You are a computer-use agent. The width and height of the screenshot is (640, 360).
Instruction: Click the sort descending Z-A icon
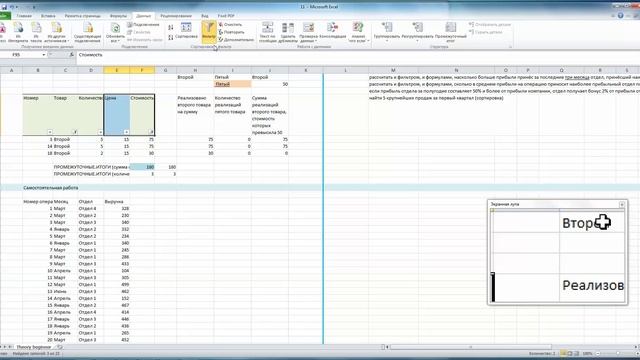[x=171, y=38]
